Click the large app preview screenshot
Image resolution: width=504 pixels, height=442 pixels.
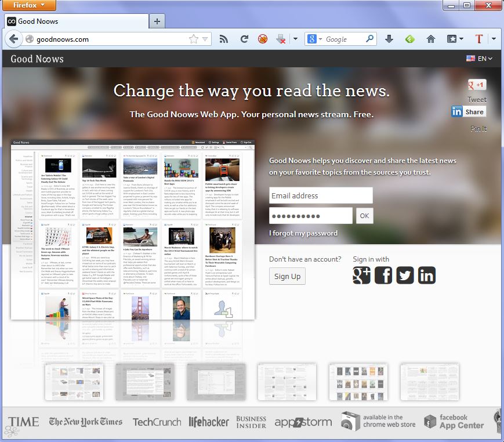133,230
